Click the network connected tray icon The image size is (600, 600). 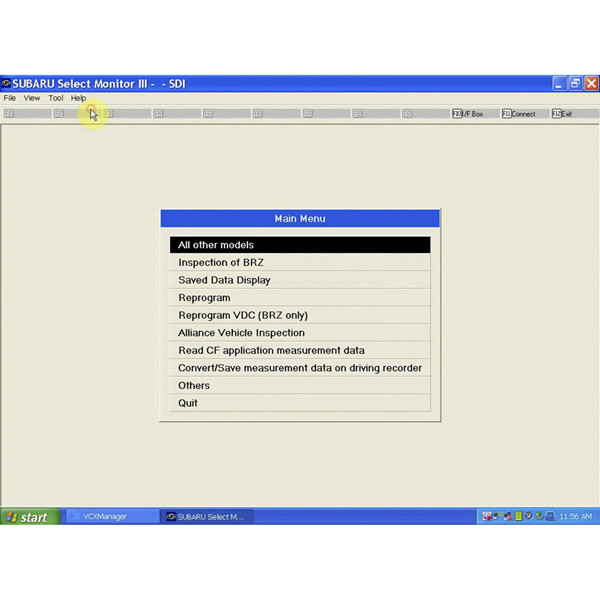[x=498, y=516]
